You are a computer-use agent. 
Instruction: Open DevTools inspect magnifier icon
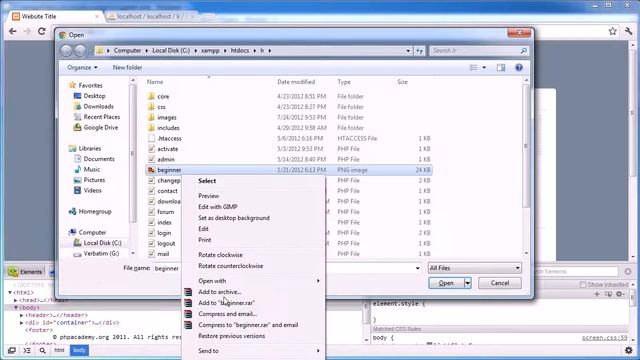pos(42,351)
